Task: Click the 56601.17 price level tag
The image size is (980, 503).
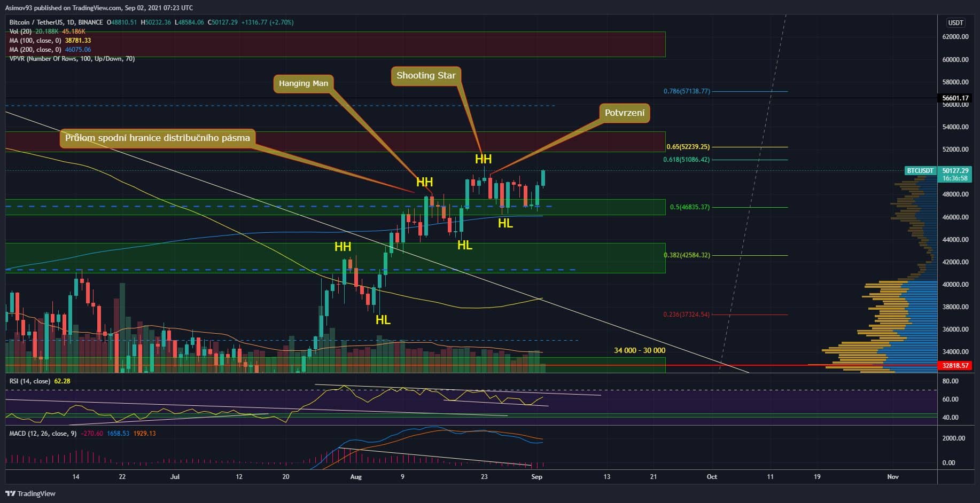Action: click(x=955, y=98)
